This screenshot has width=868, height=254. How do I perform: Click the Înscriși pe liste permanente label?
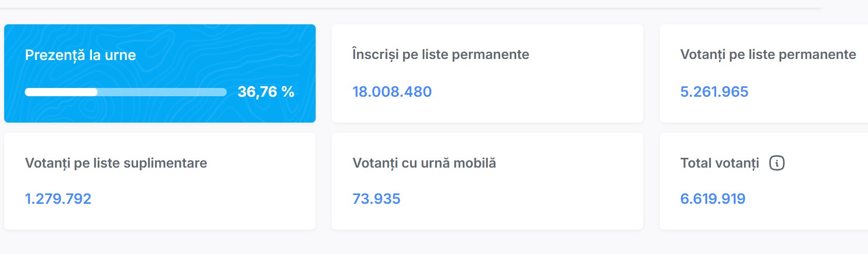(440, 55)
